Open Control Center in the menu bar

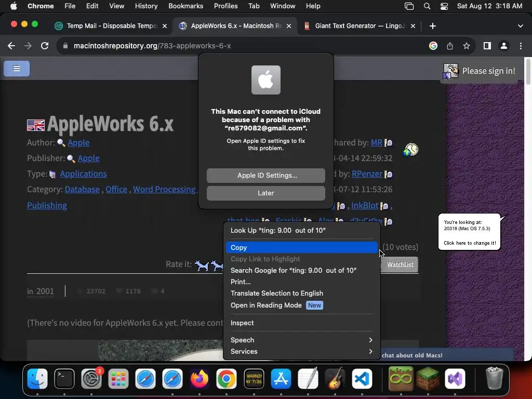click(x=444, y=6)
